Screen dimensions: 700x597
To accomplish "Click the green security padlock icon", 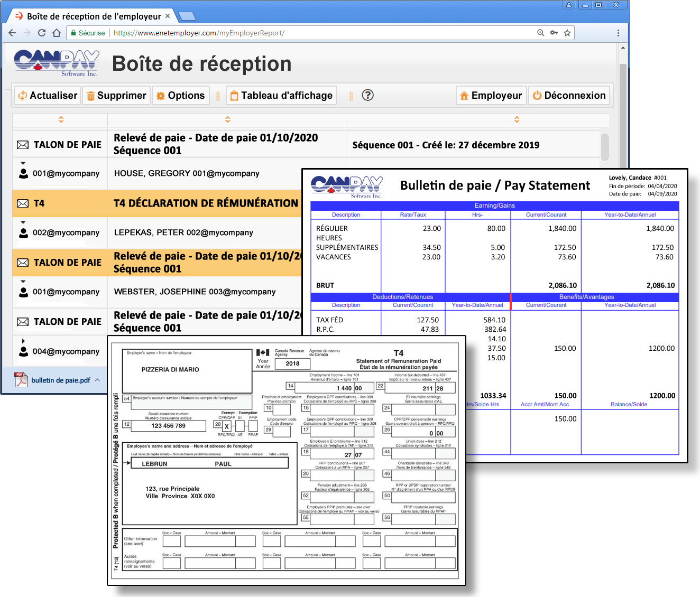I will click(x=74, y=33).
